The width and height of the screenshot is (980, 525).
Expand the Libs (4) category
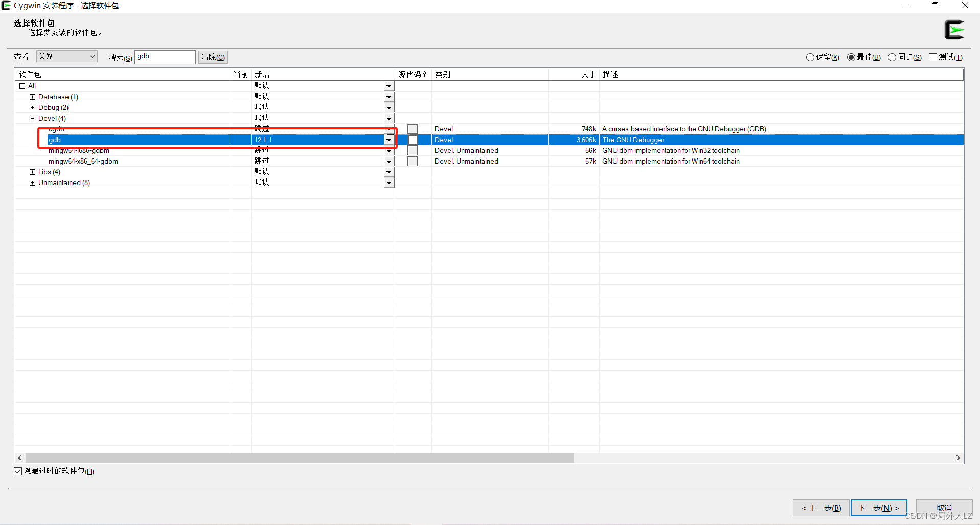click(x=33, y=172)
